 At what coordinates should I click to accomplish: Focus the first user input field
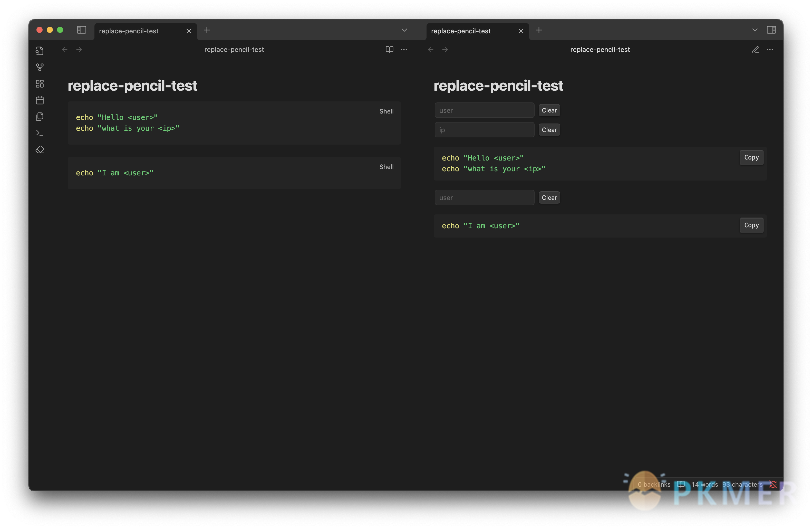coord(485,110)
